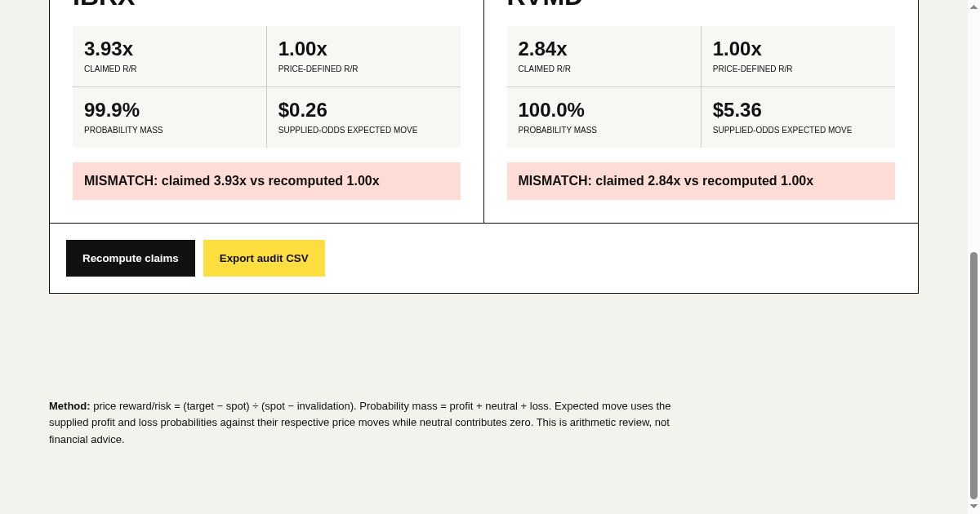This screenshot has height=514, width=980.
Task: Click the scroll down arrow
Action: [x=973, y=507]
